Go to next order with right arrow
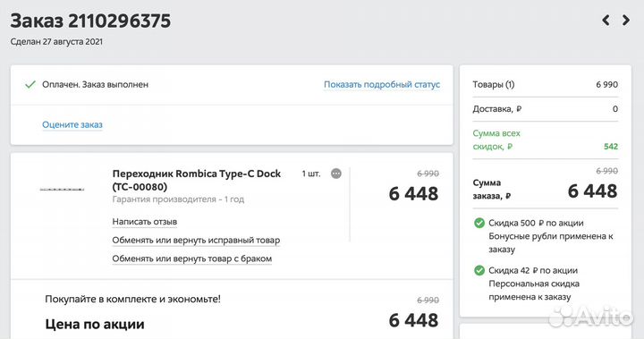 coord(625,20)
